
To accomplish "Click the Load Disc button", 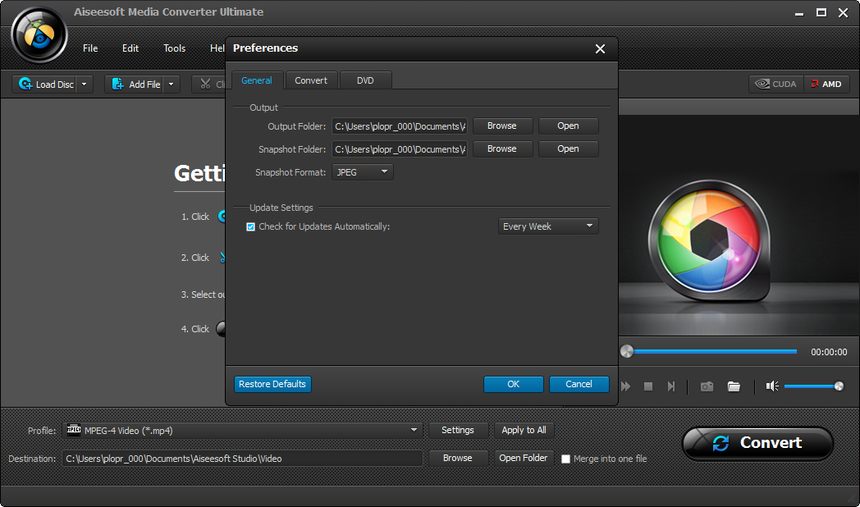I will point(46,84).
